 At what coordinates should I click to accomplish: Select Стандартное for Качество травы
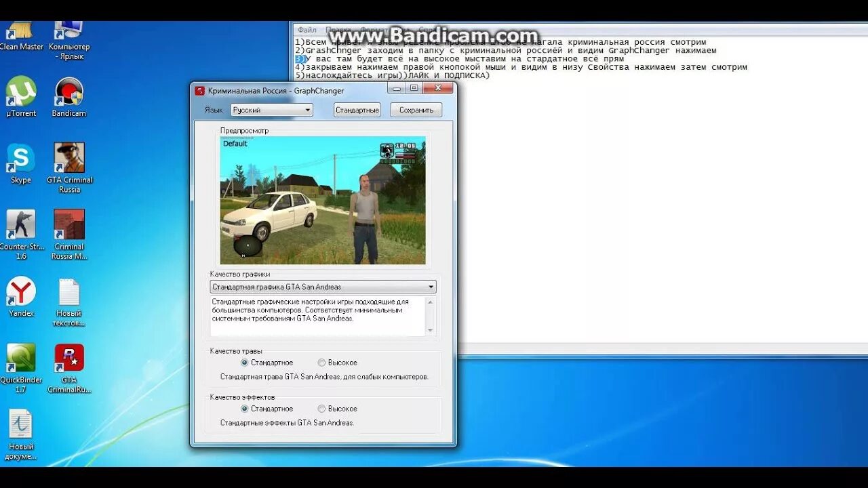[267, 363]
